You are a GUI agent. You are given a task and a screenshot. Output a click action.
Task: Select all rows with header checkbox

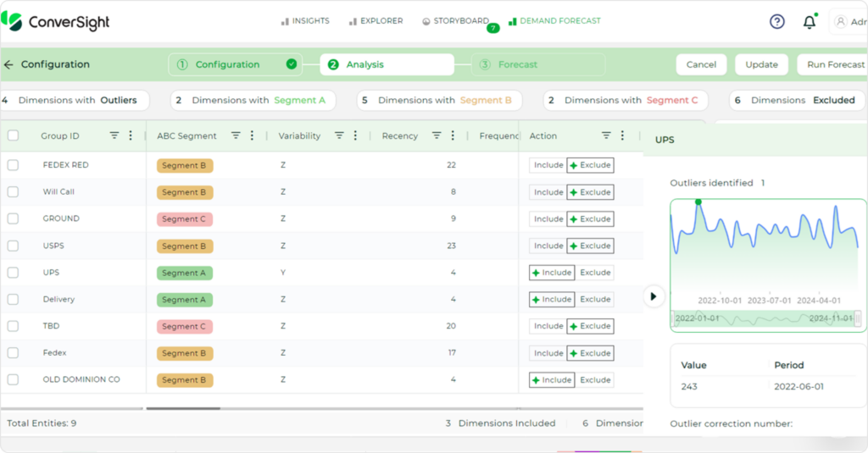(14, 135)
